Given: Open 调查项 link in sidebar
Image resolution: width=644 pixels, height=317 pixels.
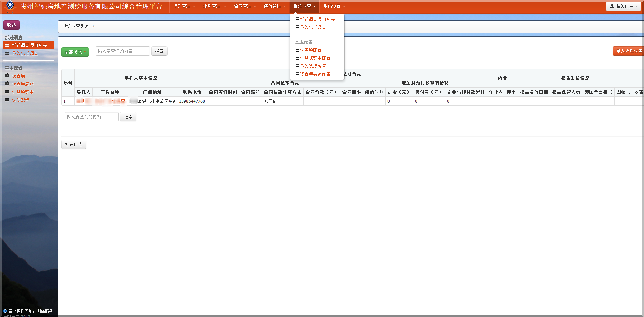Looking at the screenshot, I should [19, 76].
